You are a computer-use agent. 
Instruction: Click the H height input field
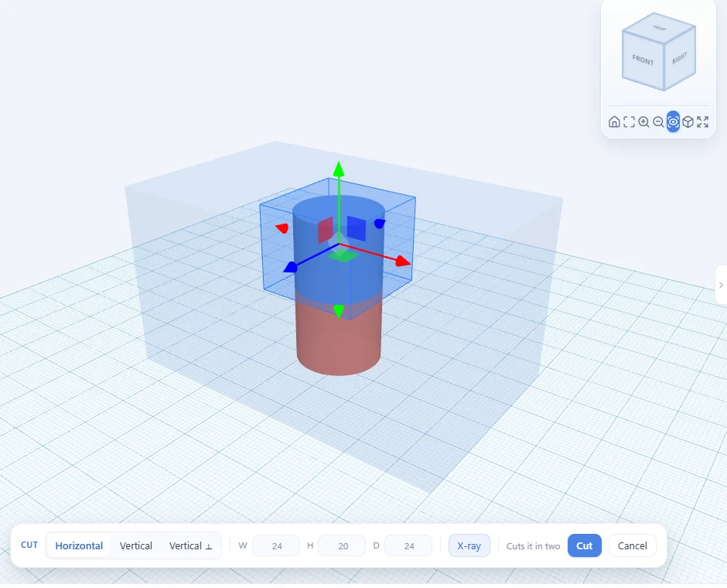coord(343,545)
